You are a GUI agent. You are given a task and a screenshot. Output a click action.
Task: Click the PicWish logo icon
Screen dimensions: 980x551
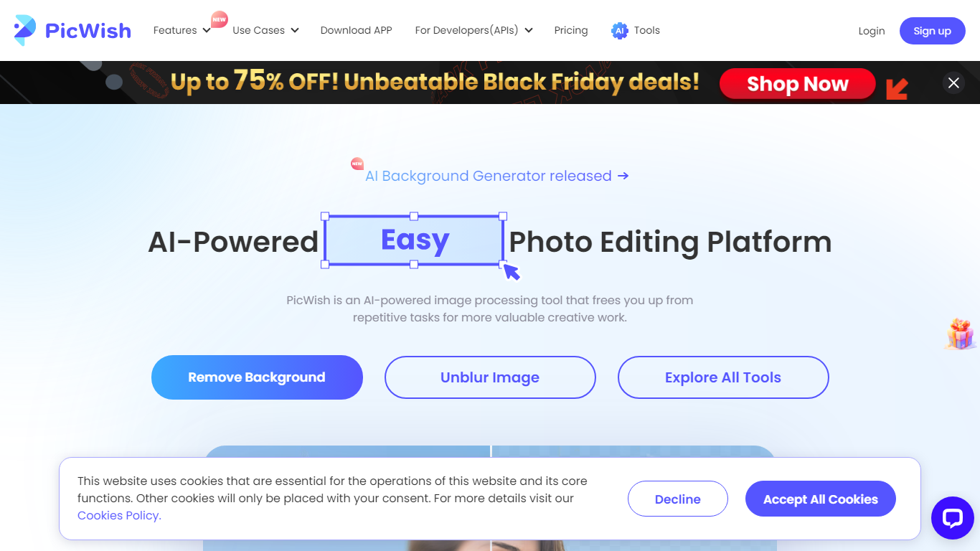pyautogui.click(x=25, y=30)
